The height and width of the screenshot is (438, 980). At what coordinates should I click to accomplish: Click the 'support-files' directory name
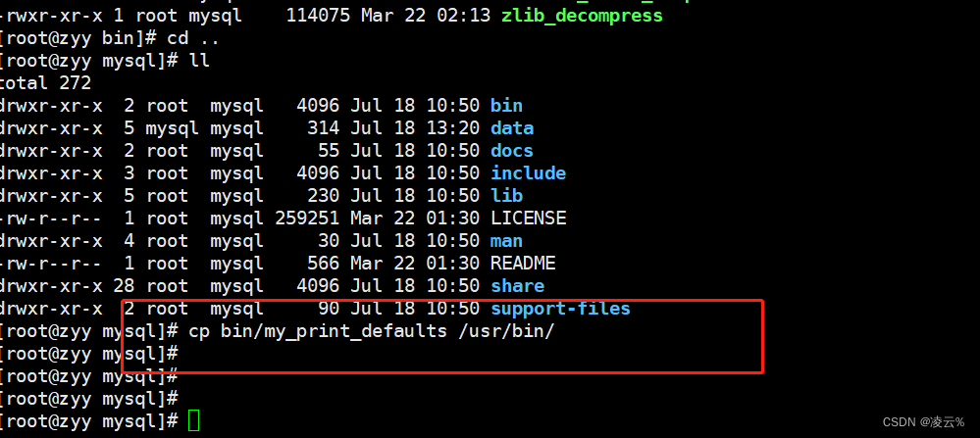pyautogui.click(x=560, y=309)
